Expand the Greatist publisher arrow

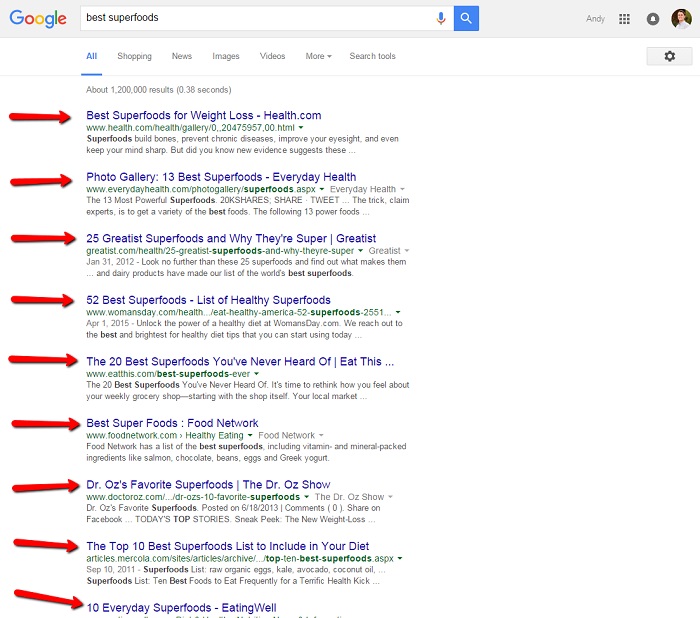[x=407, y=251]
